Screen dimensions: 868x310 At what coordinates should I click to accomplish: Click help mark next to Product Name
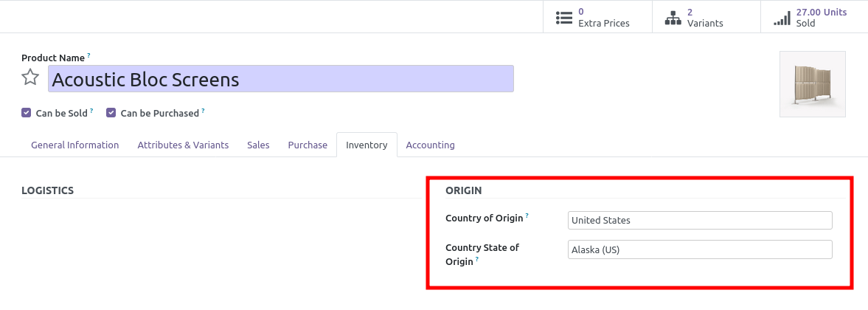(89, 55)
